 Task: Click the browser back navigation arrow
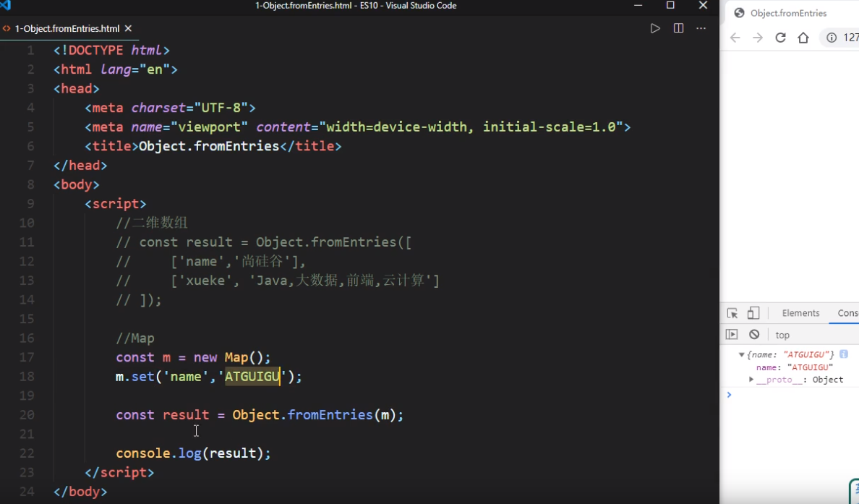point(735,38)
